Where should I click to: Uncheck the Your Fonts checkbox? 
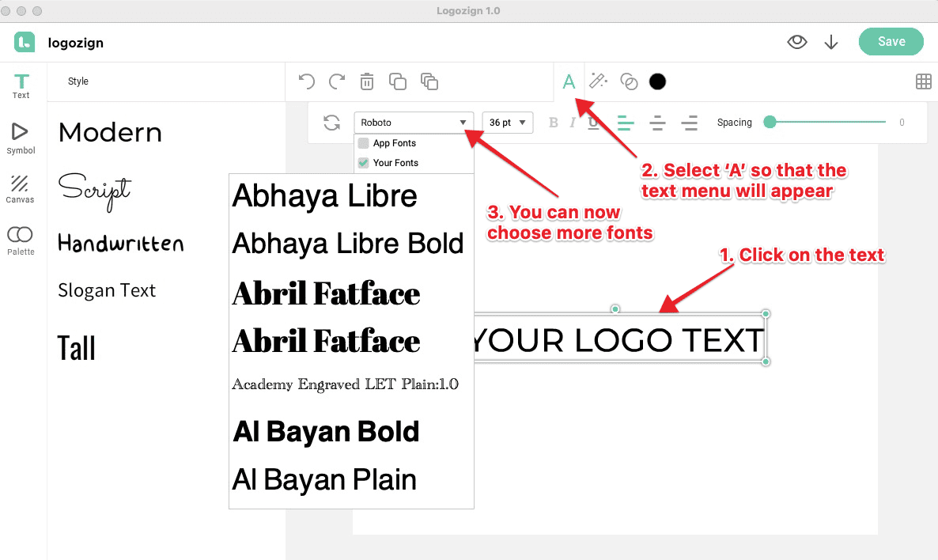(364, 163)
